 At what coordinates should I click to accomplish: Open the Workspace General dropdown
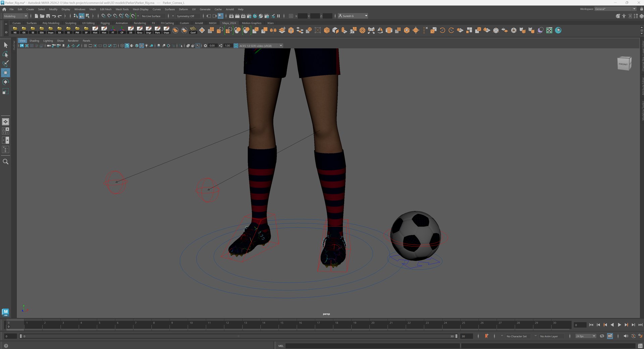(615, 9)
